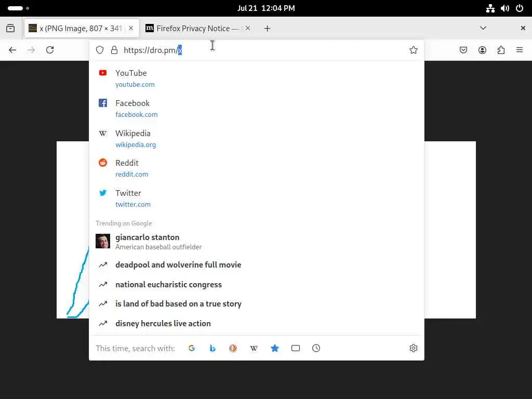
Task: Search with Google this time
Action: tap(192, 348)
